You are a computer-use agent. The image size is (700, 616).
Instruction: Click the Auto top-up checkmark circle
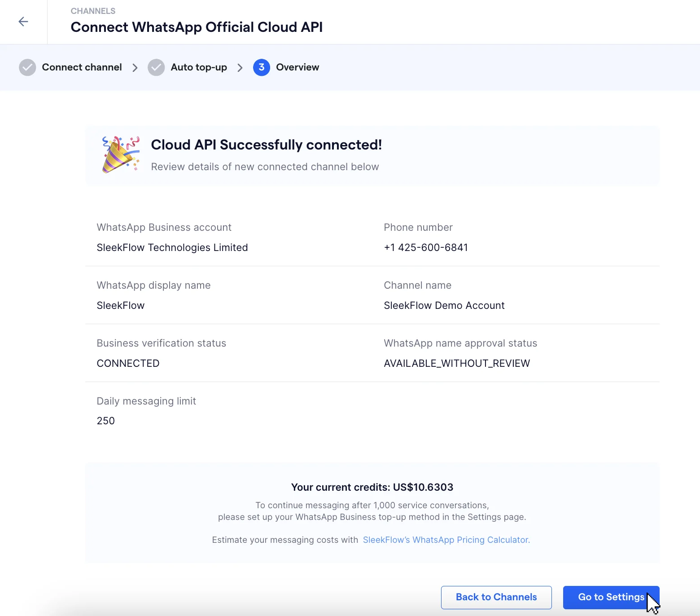[x=156, y=67]
